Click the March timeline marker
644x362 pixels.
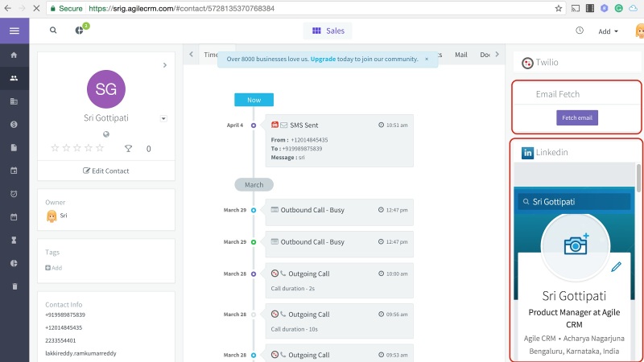[x=254, y=185]
